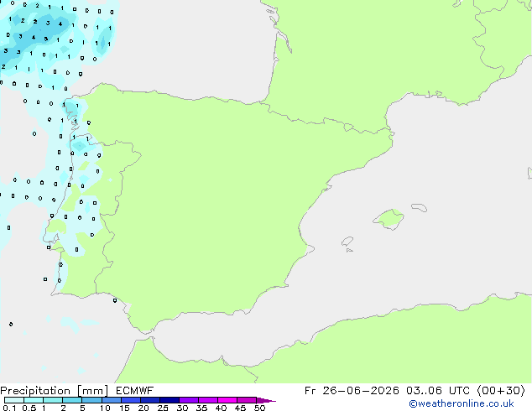Click the 0.1–0.5 mm palest legend swatch

14,400
